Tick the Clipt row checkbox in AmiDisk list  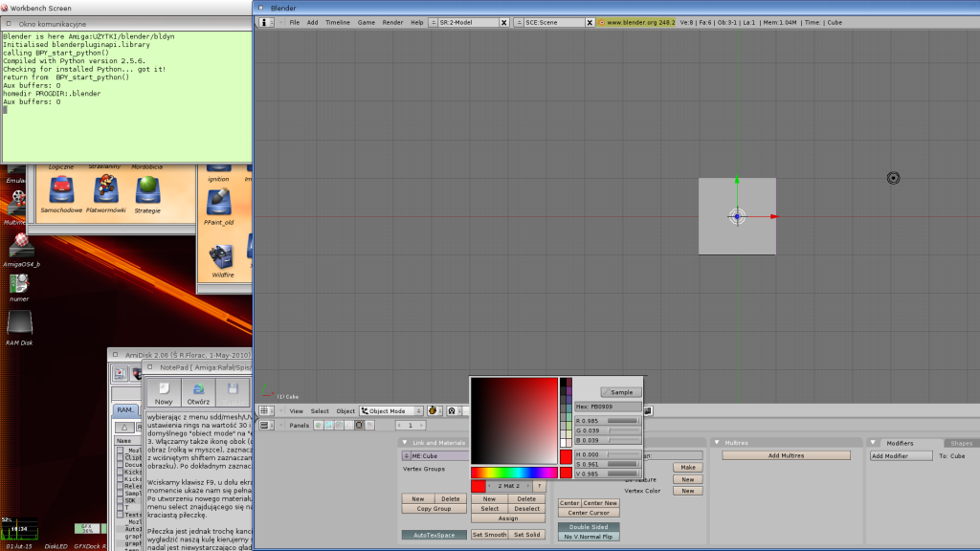pyautogui.click(x=120, y=457)
